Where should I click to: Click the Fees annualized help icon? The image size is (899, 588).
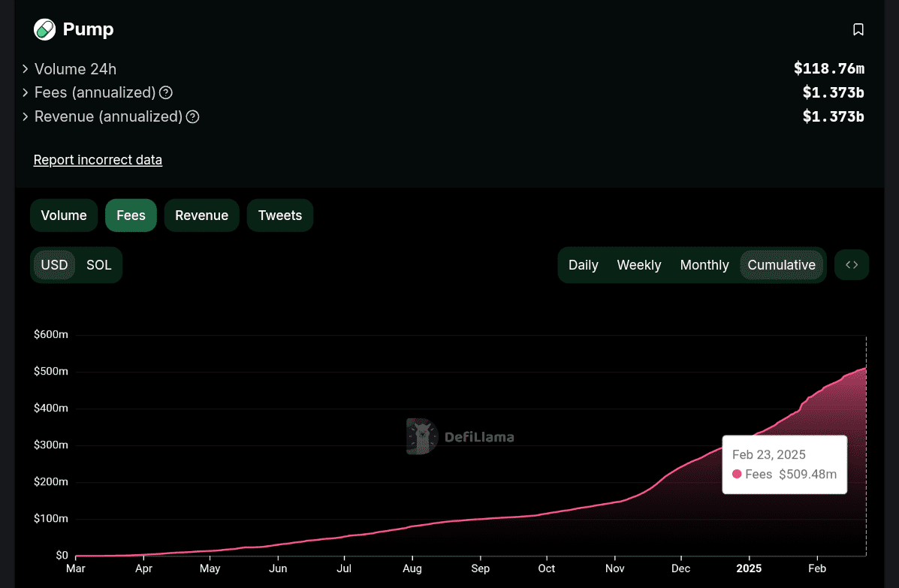point(165,92)
